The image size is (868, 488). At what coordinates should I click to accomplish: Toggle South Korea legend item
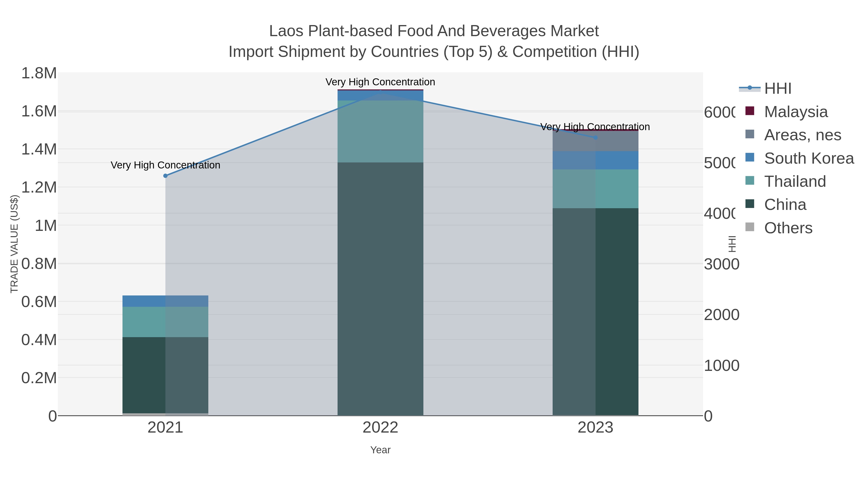tap(799, 158)
